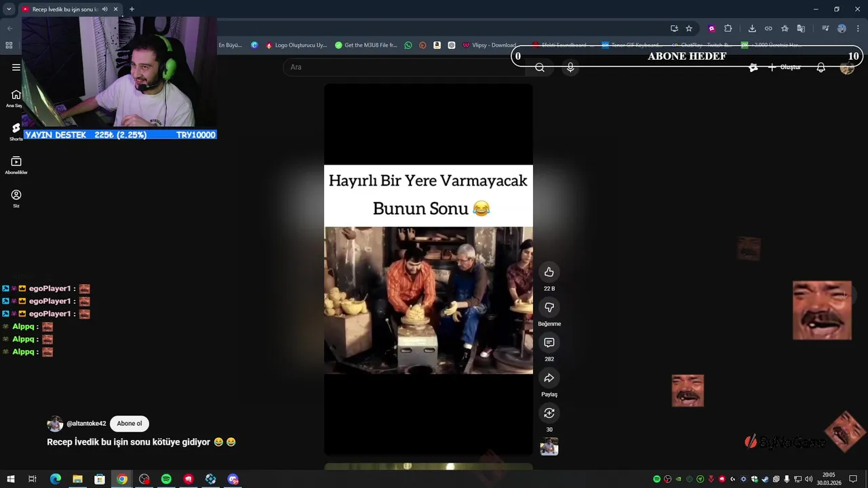
Task: Open the Oluştur create menu
Action: click(x=785, y=67)
